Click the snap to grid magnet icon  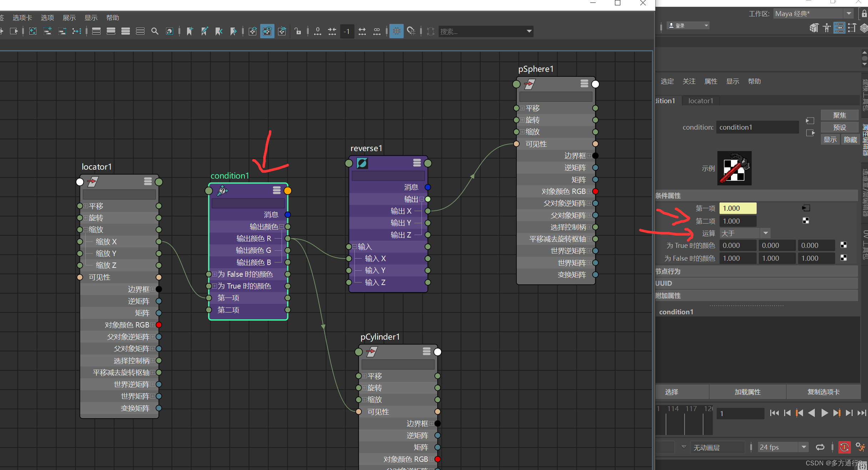(411, 31)
